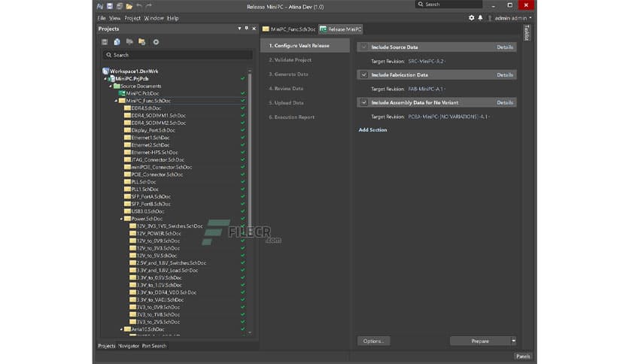Select step 1. Configure Vault Release
The width and height of the screenshot is (629, 364).
click(305, 45)
